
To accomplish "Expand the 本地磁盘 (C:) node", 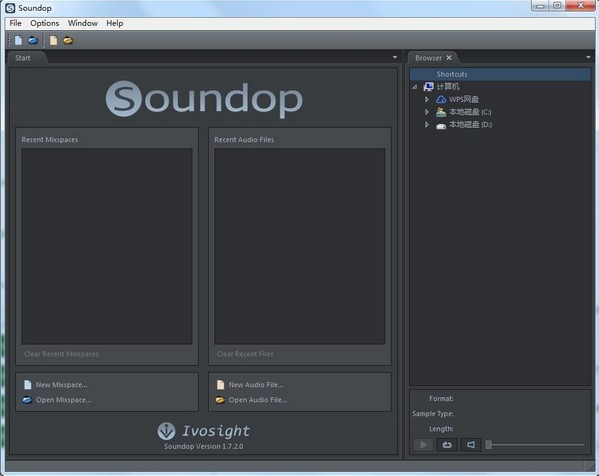I will tap(427, 112).
